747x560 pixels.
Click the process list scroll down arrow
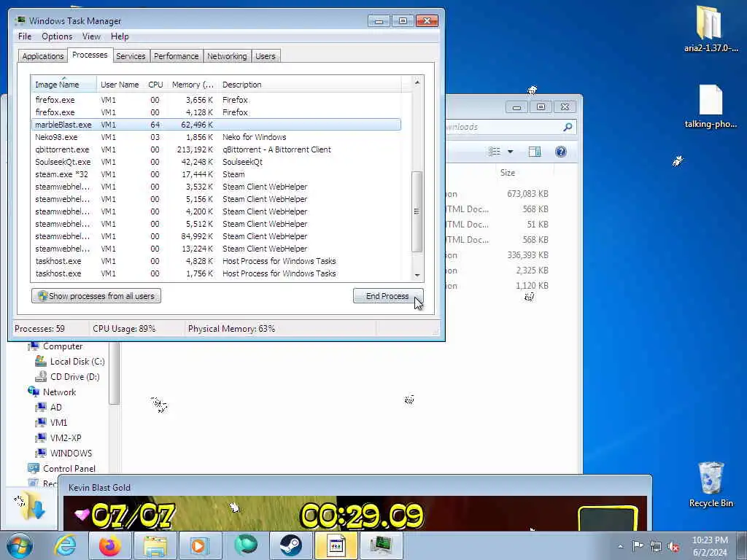417,275
